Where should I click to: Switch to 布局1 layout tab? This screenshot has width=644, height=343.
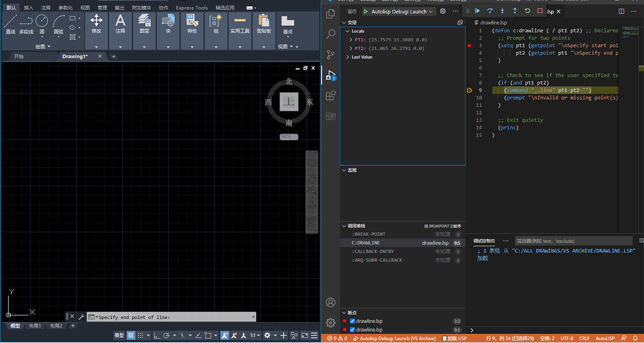pos(35,326)
